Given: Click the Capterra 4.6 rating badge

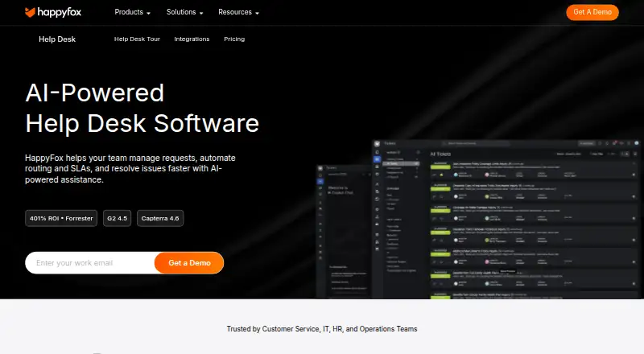Looking at the screenshot, I should point(160,219).
